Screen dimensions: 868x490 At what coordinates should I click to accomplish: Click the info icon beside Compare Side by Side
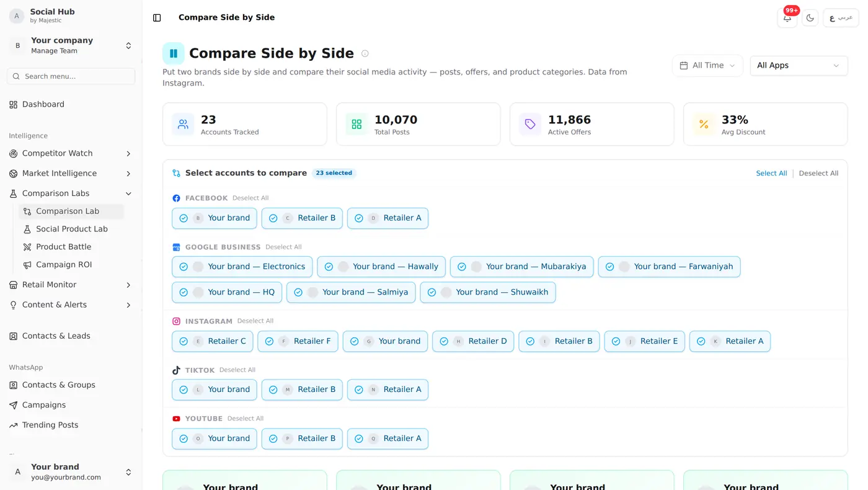[x=365, y=54]
